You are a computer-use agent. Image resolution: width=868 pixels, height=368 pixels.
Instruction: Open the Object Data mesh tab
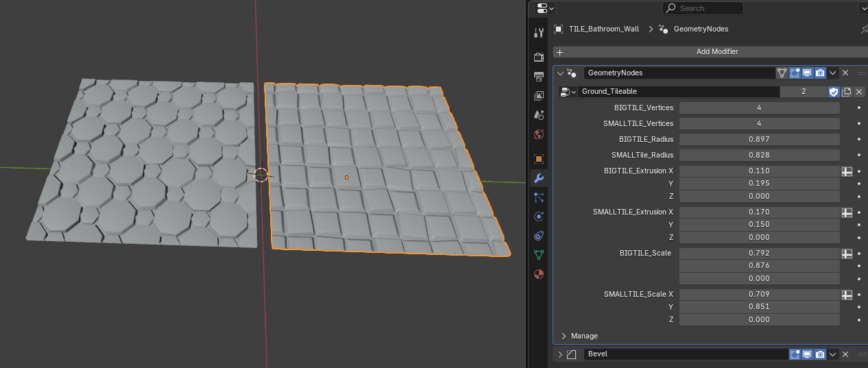tap(539, 255)
